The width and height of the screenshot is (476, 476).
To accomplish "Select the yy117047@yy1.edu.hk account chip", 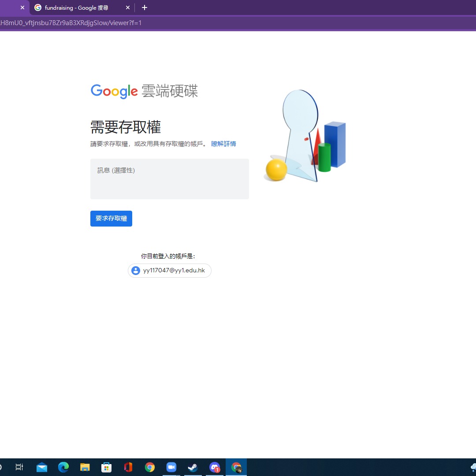I will click(169, 271).
